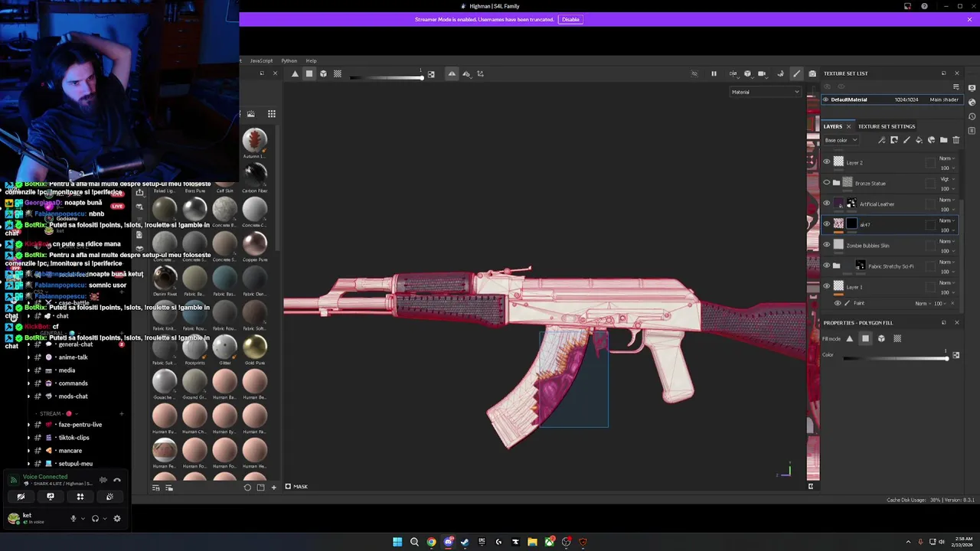
Task: Select the Glitter material thumbnail
Action: [x=224, y=346]
